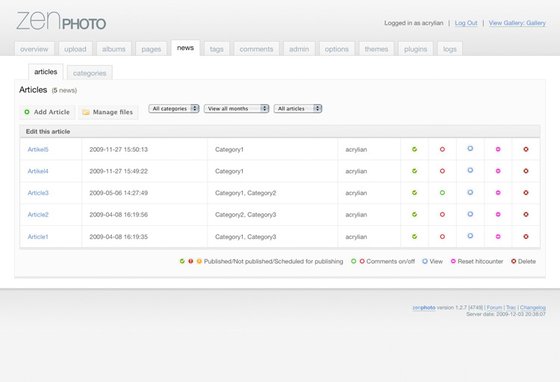
Task: Select the articles sub-tab
Action: click(x=46, y=72)
